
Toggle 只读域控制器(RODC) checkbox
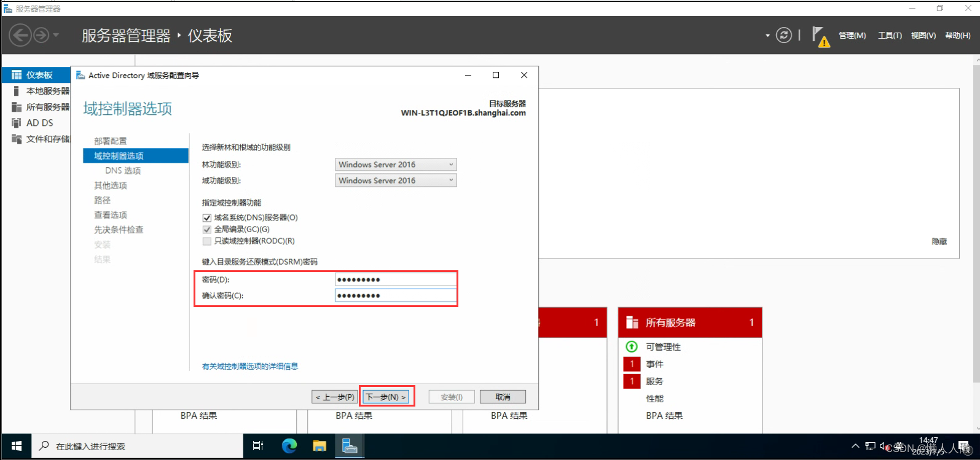(207, 241)
